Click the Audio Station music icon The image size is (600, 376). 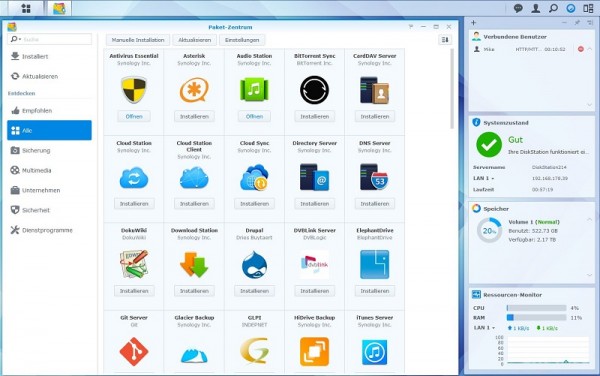pyautogui.click(x=254, y=90)
